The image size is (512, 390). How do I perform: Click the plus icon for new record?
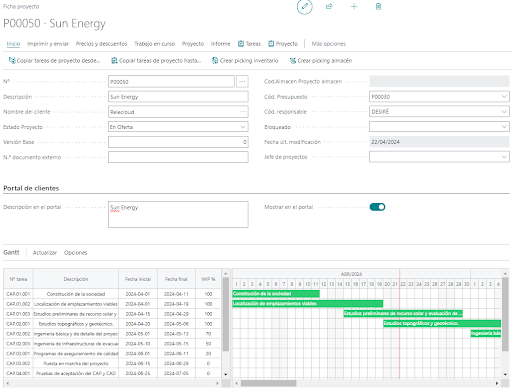point(354,6)
